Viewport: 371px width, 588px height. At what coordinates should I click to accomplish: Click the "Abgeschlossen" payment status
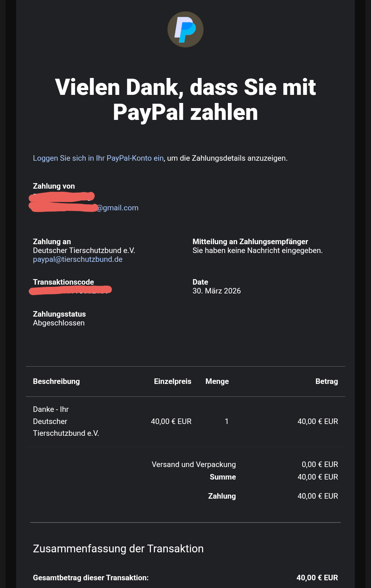tap(59, 323)
